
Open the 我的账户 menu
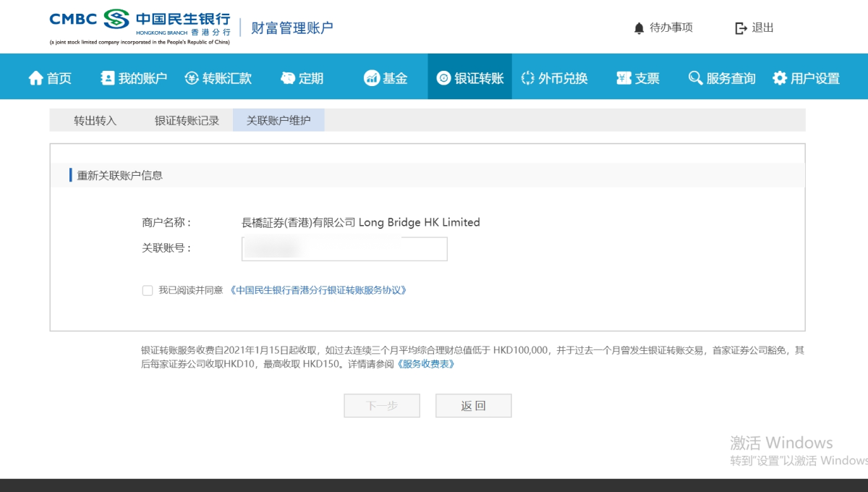(x=135, y=78)
